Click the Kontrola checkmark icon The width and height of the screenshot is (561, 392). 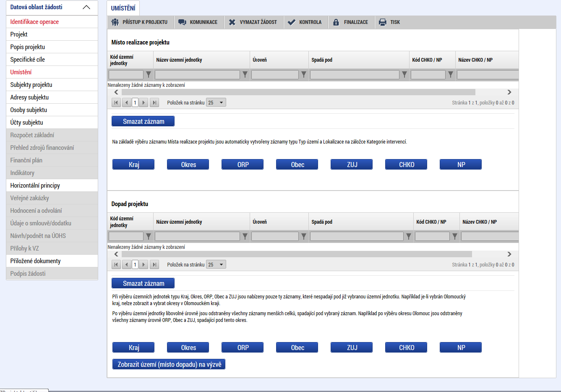coord(292,22)
